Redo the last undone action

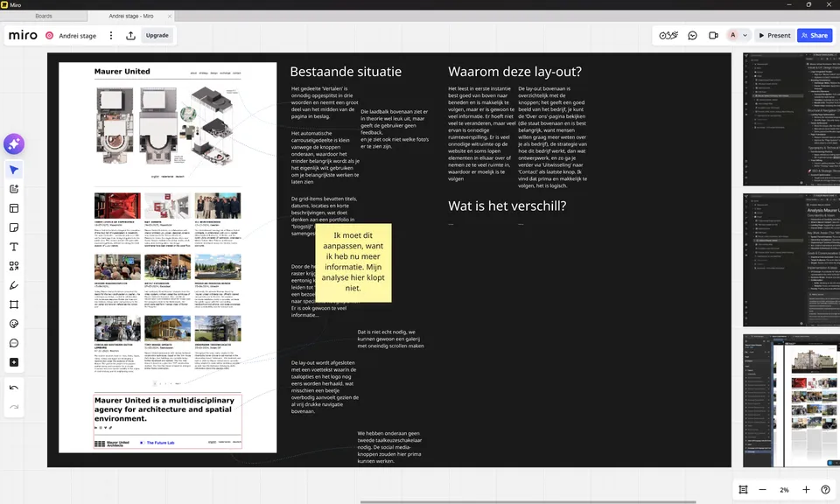tap(14, 407)
